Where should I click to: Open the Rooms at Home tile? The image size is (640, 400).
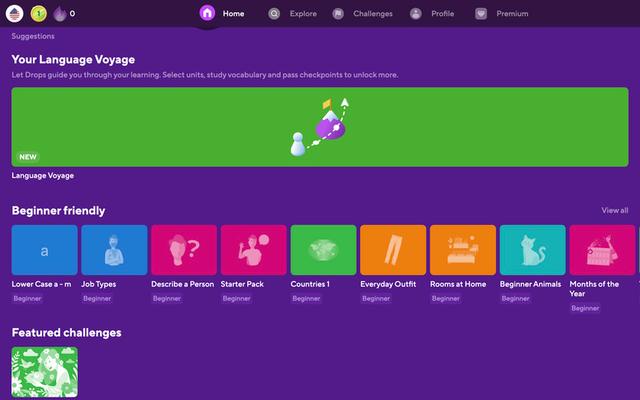(463, 250)
